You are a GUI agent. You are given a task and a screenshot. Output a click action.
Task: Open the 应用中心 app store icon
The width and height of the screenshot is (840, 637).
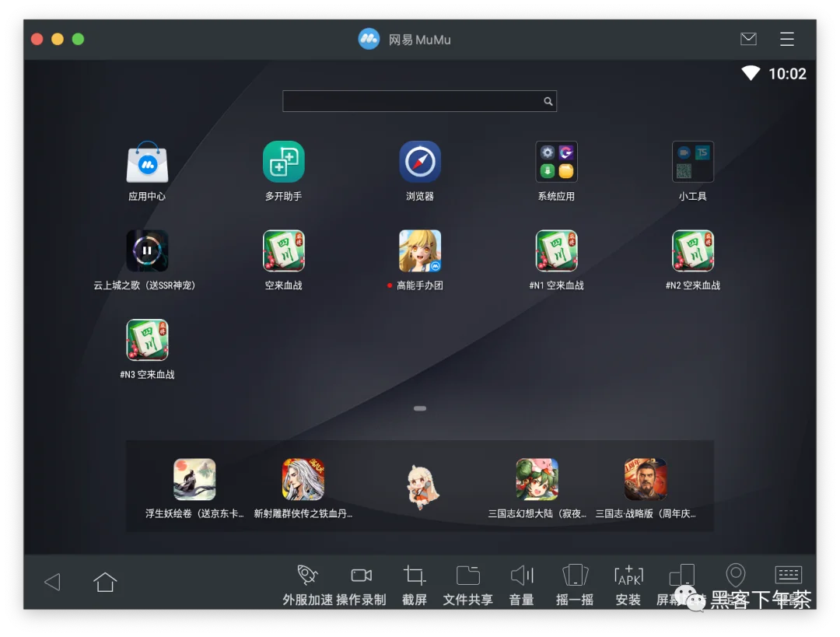pyautogui.click(x=147, y=163)
